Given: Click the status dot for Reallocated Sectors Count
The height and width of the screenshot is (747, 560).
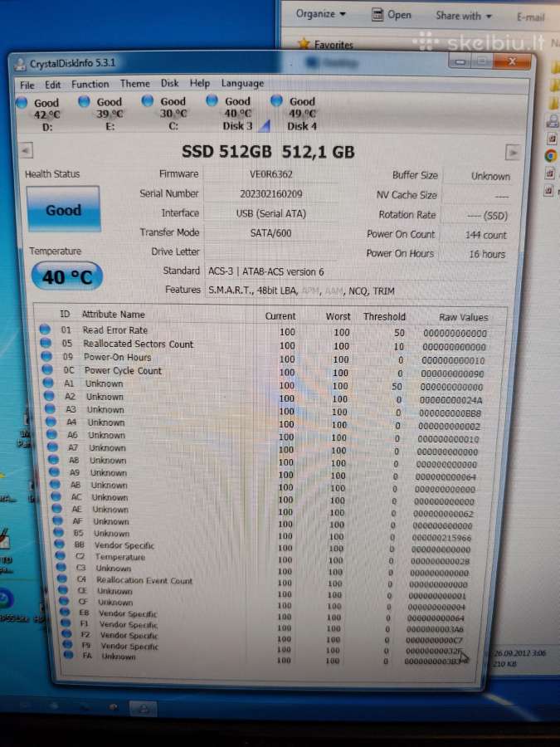Looking at the screenshot, I should click(x=46, y=342).
